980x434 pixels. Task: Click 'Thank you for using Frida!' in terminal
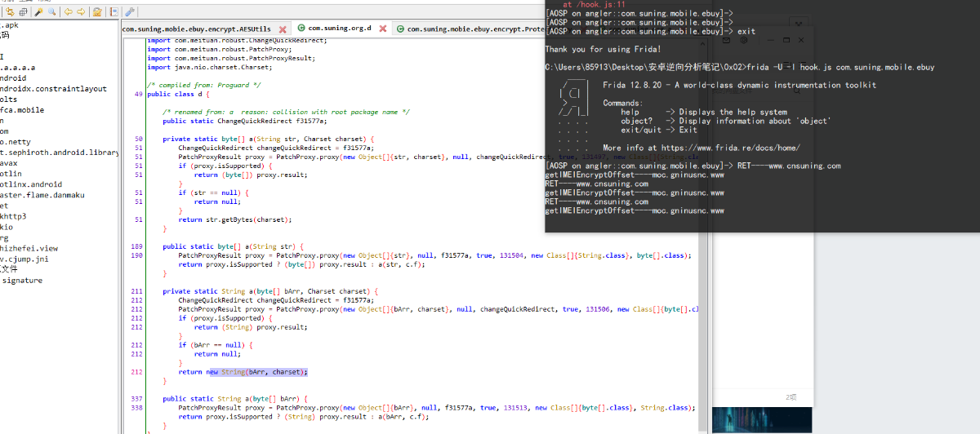pos(603,49)
